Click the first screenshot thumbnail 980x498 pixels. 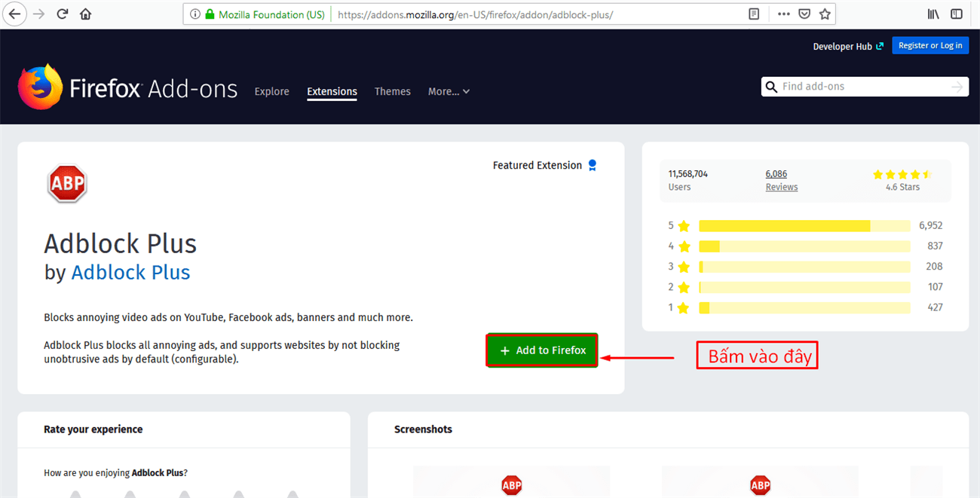(511, 482)
